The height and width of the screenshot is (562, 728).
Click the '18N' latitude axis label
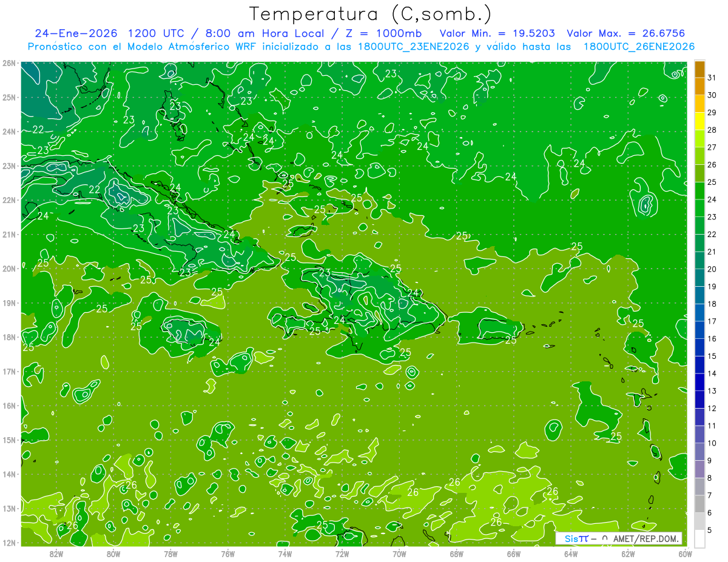point(9,337)
